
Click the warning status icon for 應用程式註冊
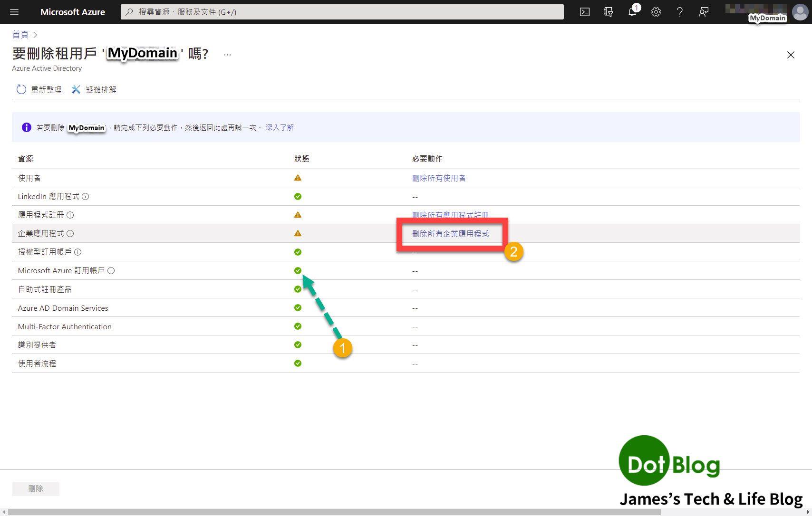(x=298, y=215)
